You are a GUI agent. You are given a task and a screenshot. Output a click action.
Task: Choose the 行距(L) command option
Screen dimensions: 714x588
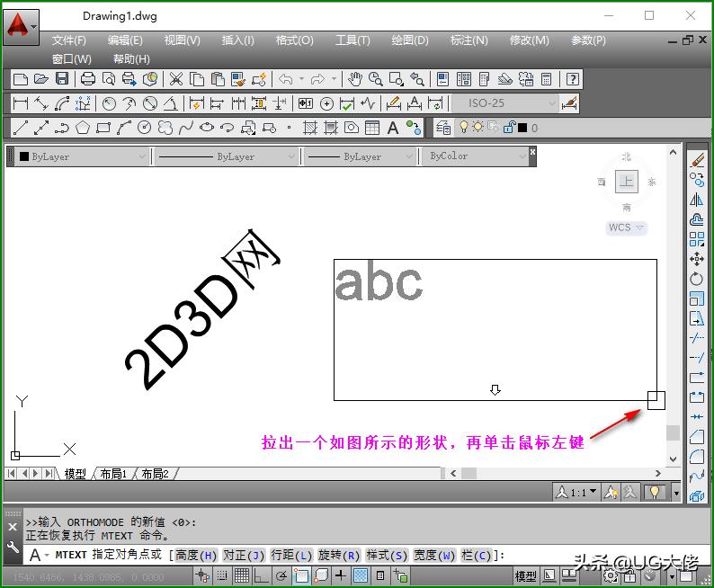(291, 556)
